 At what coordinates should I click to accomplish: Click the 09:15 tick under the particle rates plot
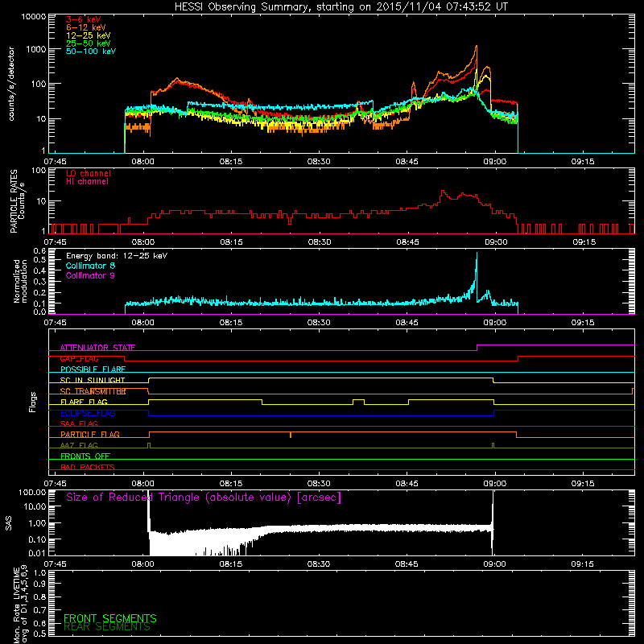click(584, 242)
